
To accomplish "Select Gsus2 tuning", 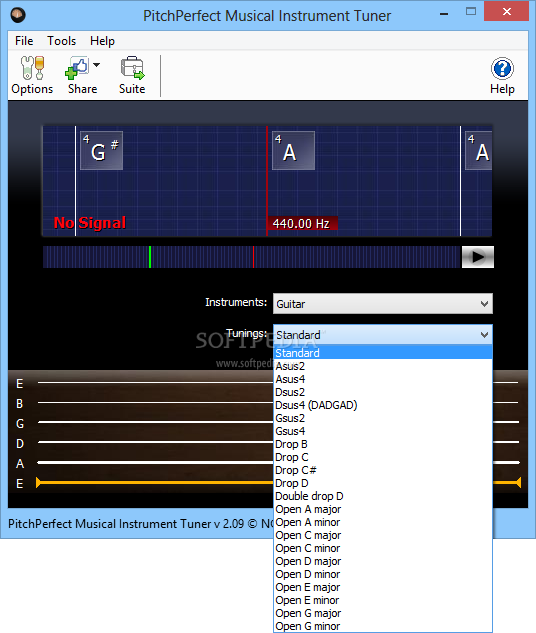I will (383, 418).
